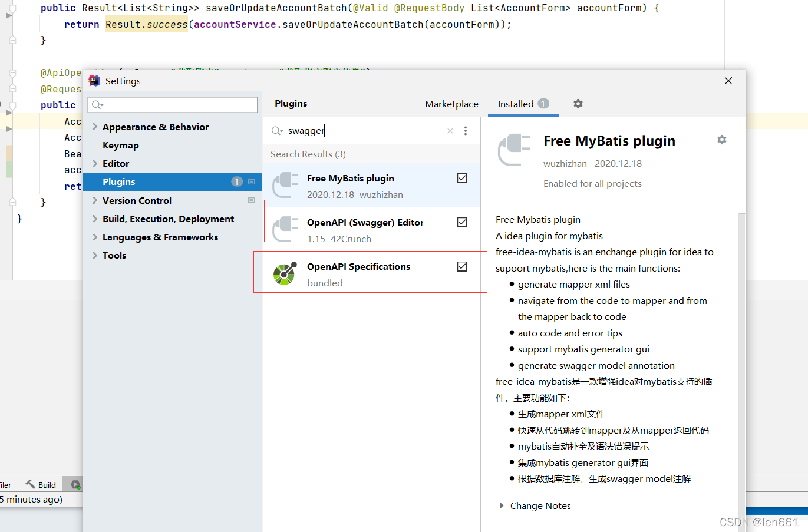The width and height of the screenshot is (808, 532).
Task: Open the Plugins gear options icon
Action: pyautogui.click(x=578, y=104)
